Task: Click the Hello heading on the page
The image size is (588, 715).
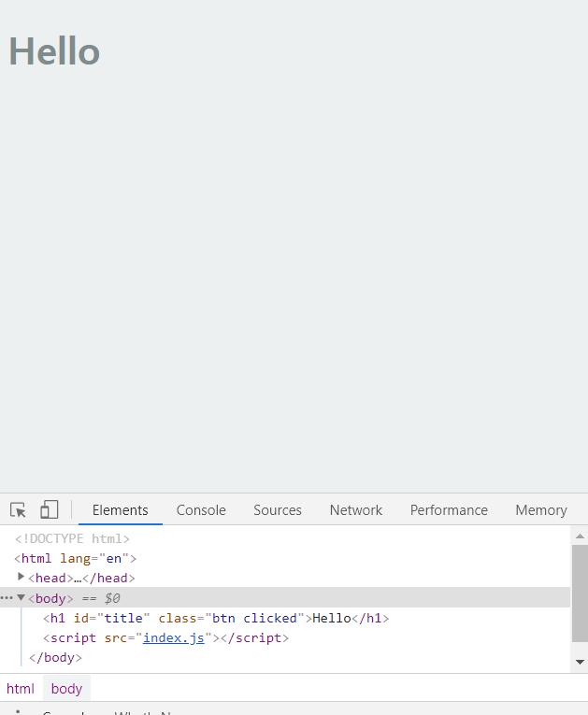Action: [x=54, y=51]
